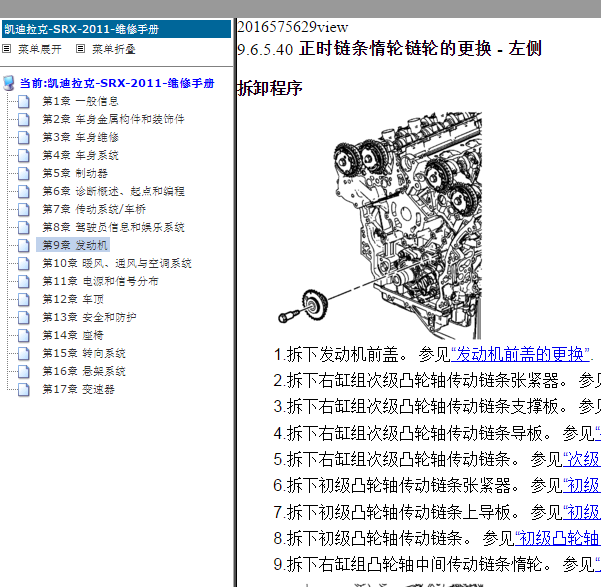Click the page icon beside 第8章 驾驶员信息和娱乐系统
Image resolution: width=601 pixels, height=587 pixels.
(x=23, y=228)
